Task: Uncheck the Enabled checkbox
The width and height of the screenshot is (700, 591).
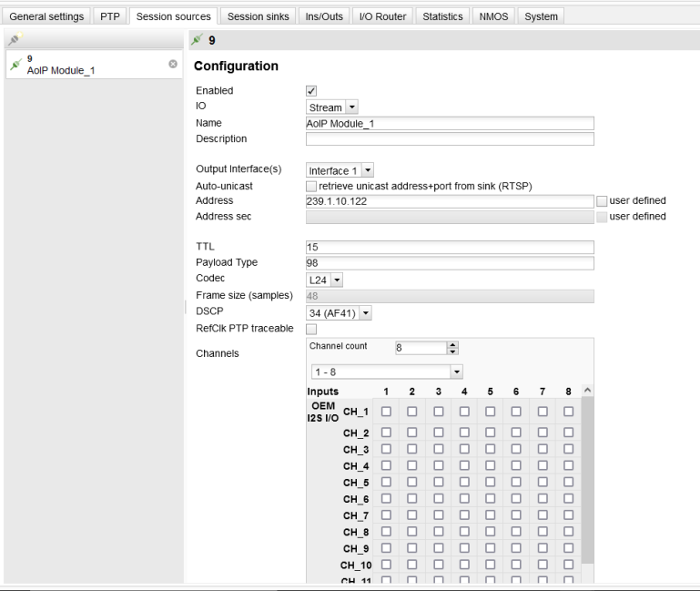Action: point(311,91)
